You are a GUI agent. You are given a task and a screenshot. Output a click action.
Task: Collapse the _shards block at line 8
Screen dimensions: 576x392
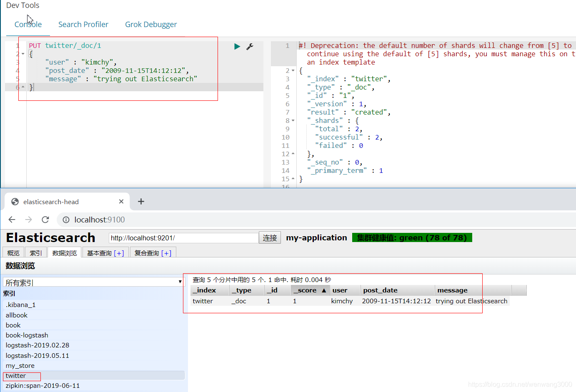click(293, 120)
